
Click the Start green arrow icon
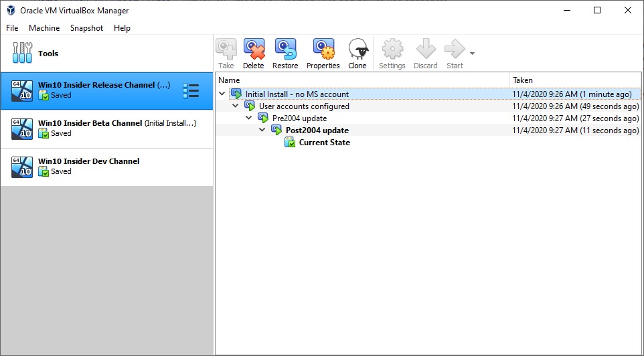[x=455, y=50]
